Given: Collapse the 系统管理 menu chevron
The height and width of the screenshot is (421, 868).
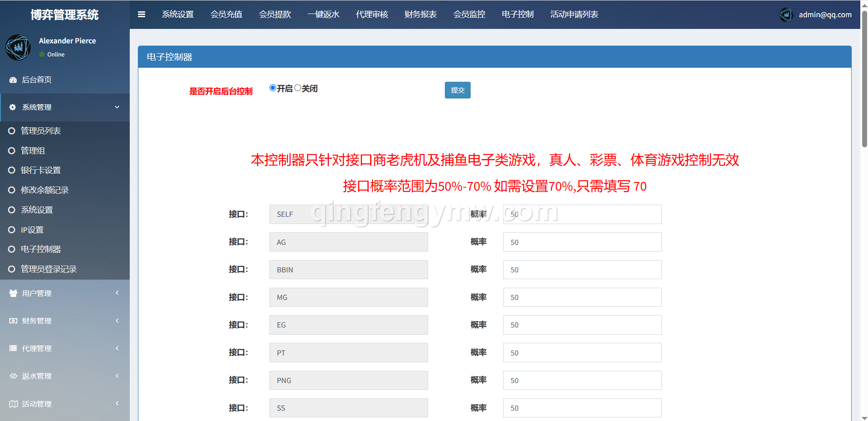Looking at the screenshot, I should pos(117,108).
